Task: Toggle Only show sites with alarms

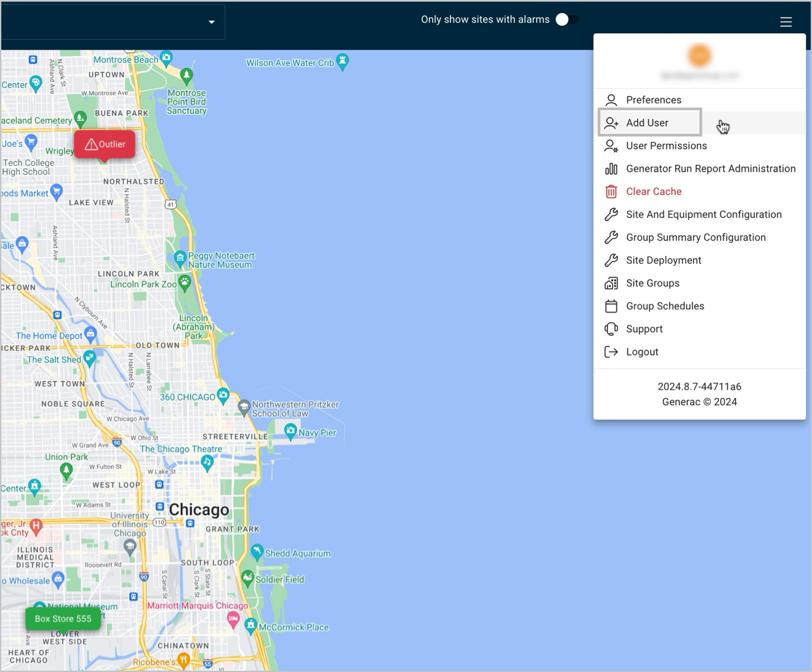Action: click(x=566, y=20)
